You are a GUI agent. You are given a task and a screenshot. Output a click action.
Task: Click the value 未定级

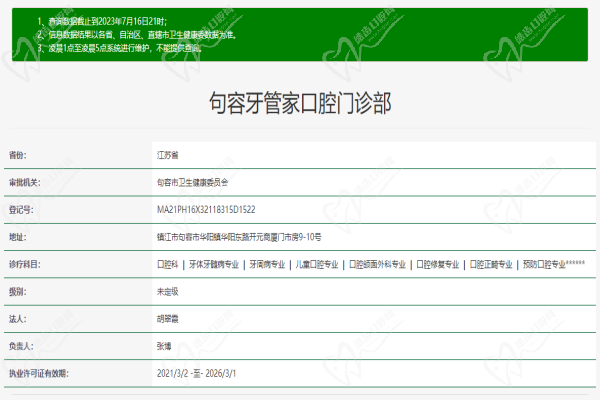168,292
